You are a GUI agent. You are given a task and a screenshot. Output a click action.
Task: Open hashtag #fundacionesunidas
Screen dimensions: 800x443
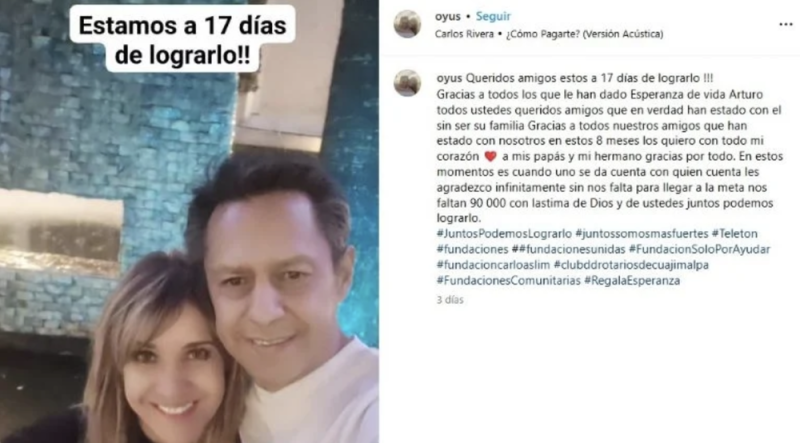(568, 250)
